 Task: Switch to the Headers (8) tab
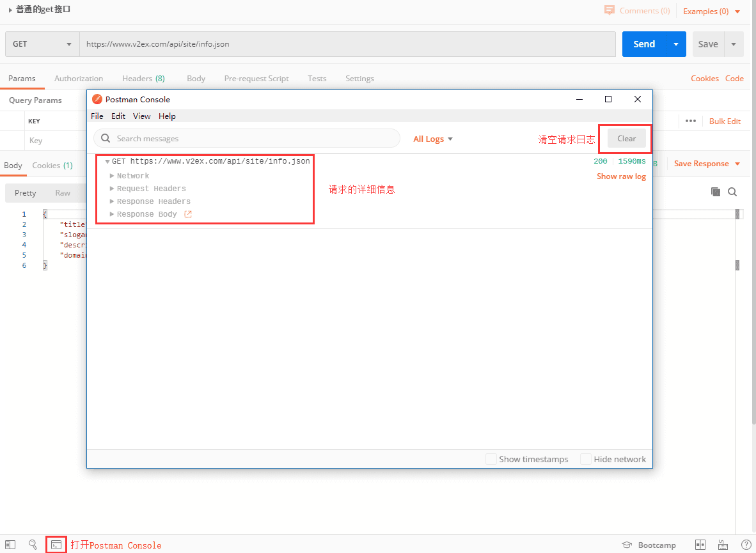tap(143, 78)
